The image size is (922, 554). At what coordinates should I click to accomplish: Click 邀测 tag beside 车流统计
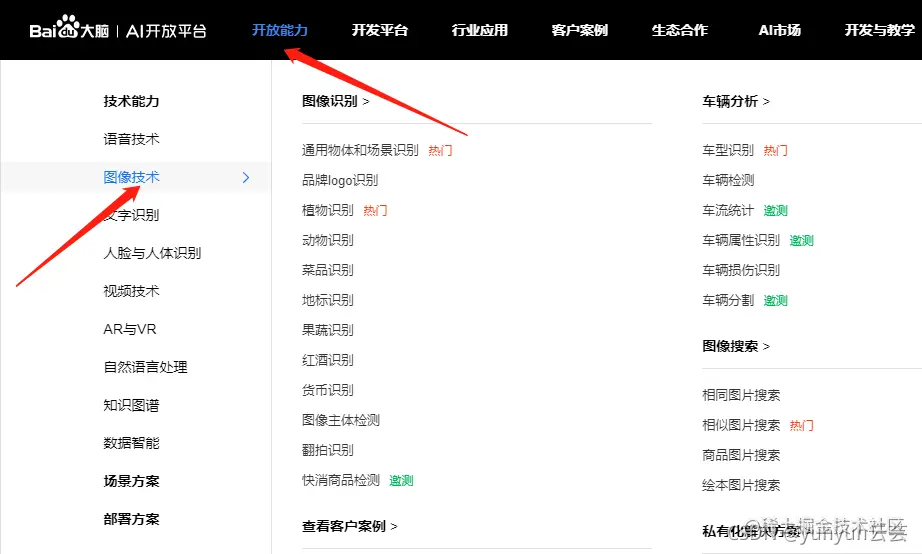click(776, 211)
